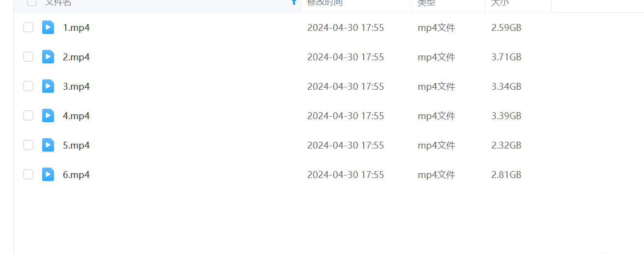The height and width of the screenshot is (254, 644).
Task: Open the file named 4.mp4
Action: [76, 116]
